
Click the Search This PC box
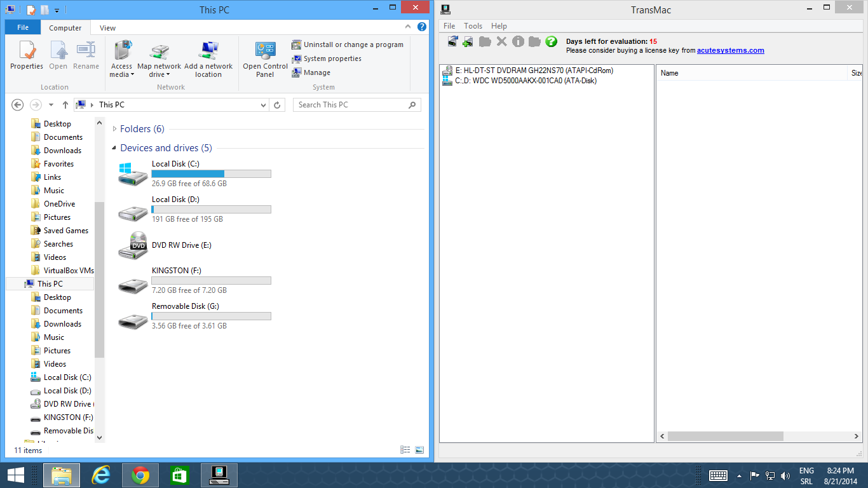(356, 105)
